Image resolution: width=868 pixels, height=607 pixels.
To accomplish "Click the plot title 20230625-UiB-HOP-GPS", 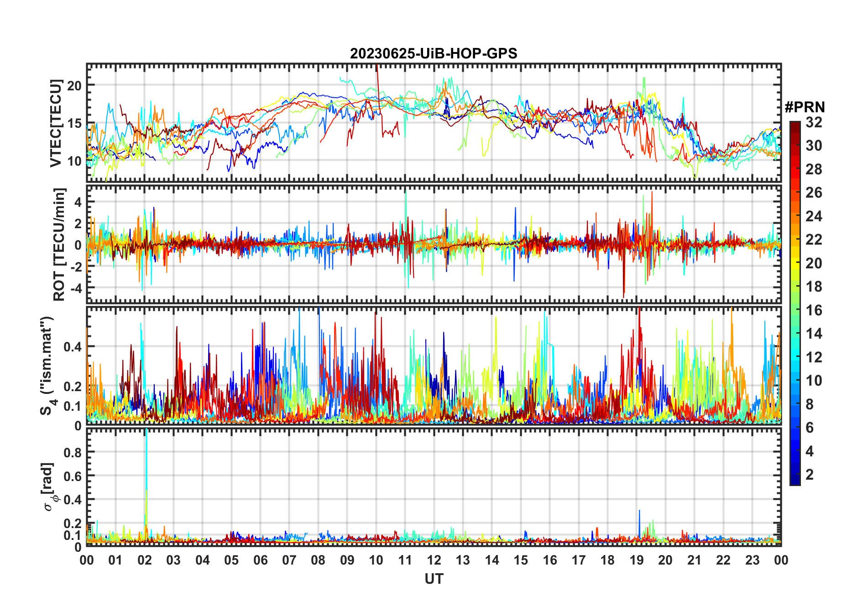I will point(434,53).
